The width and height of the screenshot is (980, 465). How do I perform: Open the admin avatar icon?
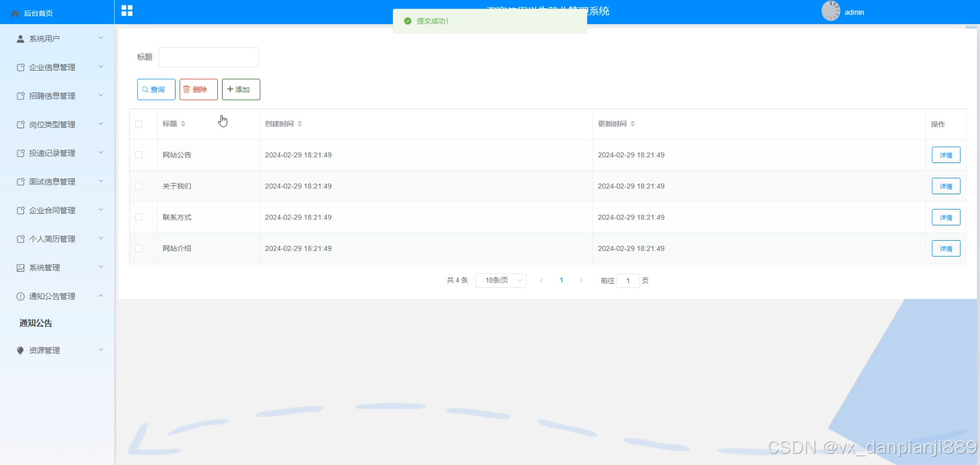831,11
